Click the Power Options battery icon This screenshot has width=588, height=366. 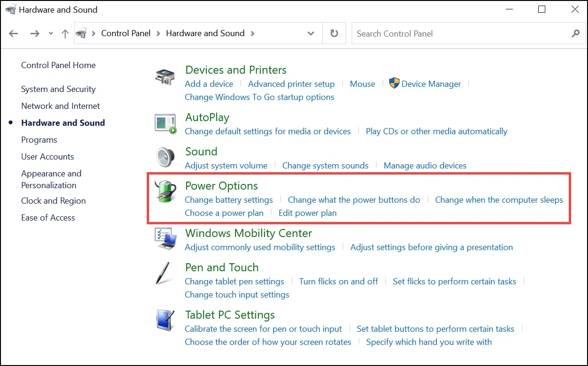point(166,191)
